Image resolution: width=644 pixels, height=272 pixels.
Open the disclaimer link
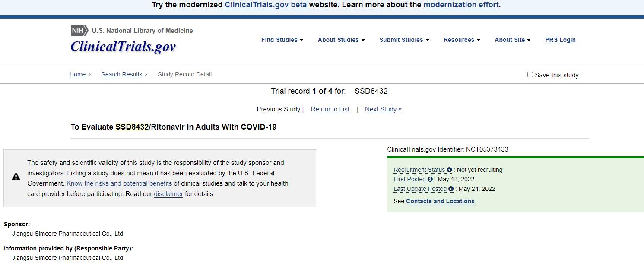coord(168,194)
